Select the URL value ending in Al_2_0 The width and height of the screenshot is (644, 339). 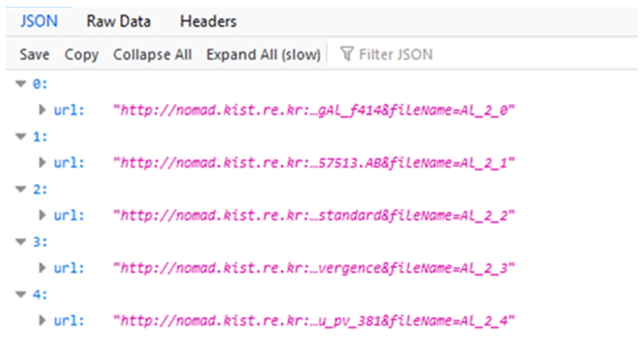pos(314,111)
